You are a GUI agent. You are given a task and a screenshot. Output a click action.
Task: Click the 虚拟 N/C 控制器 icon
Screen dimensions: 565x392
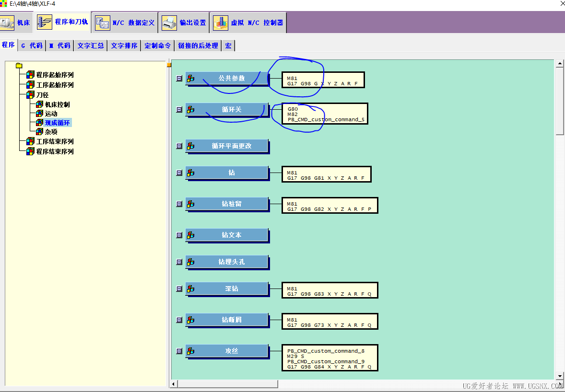pos(221,23)
